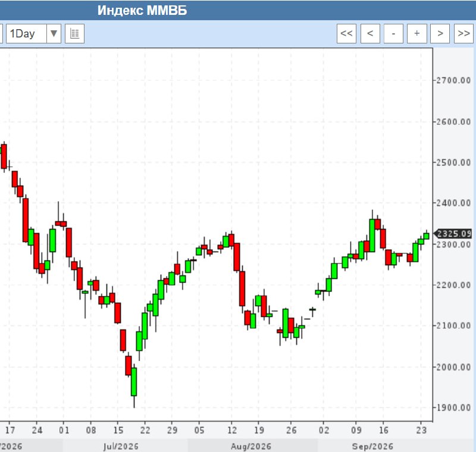This screenshot has height=452, width=476.
Task: Click the 2325.09 current price label
Action: pyautogui.click(x=453, y=234)
